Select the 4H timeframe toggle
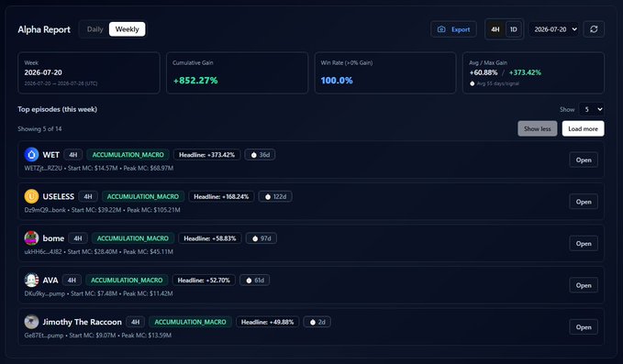 495,29
